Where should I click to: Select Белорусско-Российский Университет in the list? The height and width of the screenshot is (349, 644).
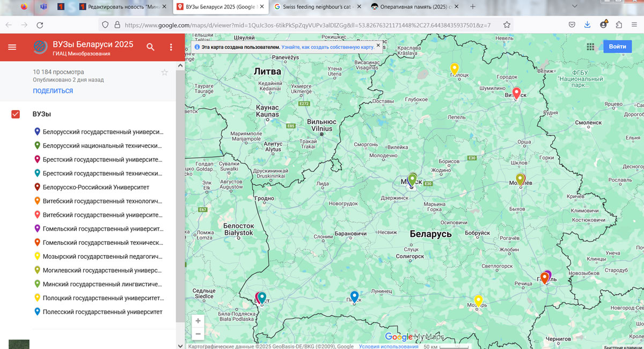click(96, 187)
